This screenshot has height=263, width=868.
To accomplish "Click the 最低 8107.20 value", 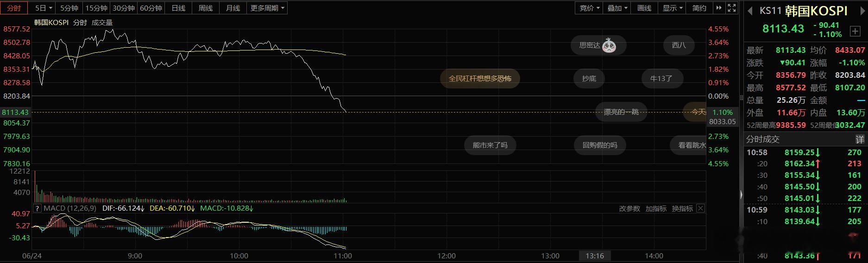I will 850,88.
